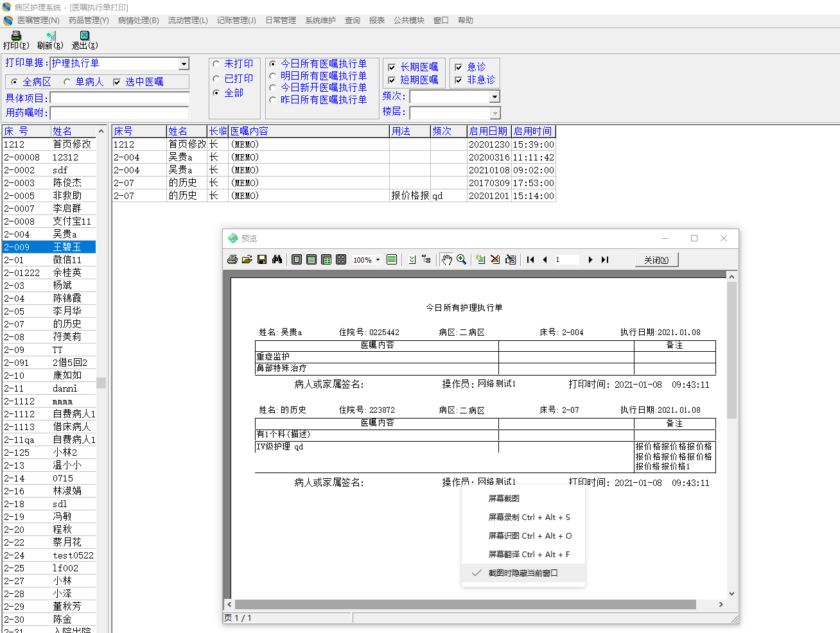Click the lined-page icon right of zoom box
This screenshot has width=840, height=633.
coord(392,259)
